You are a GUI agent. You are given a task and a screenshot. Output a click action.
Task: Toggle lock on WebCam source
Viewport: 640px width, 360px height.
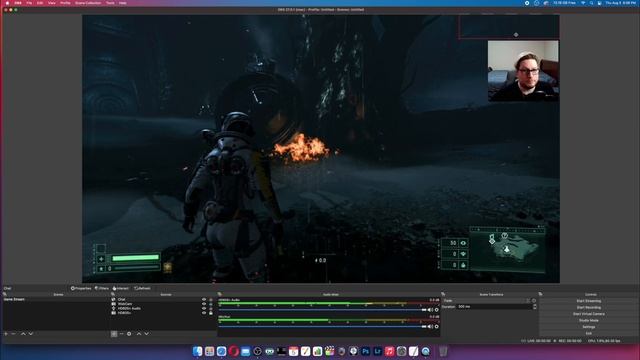[x=211, y=304]
